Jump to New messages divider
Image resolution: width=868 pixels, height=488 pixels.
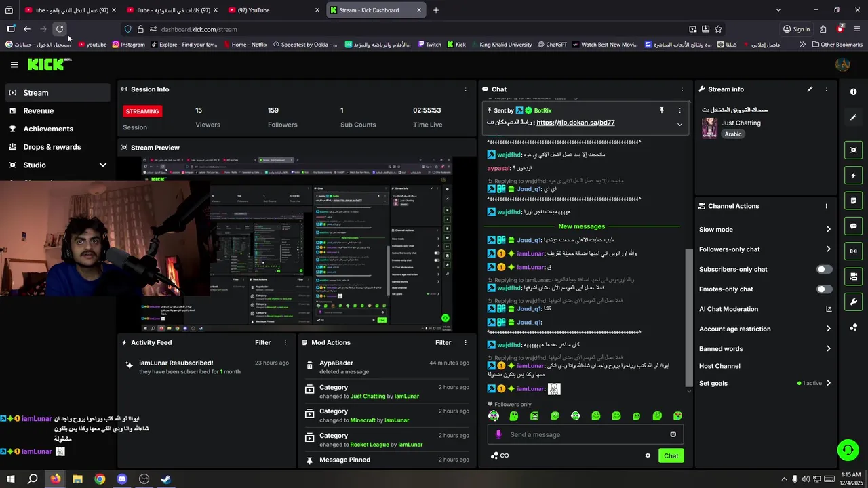pos(581,226)
